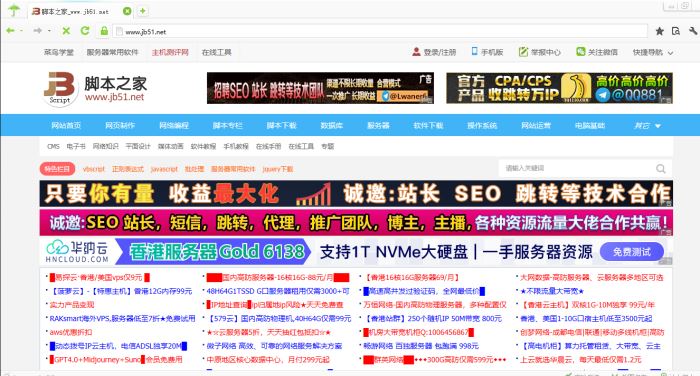The image size is (700, 376).
Task: Click the 官方产品 CPA/CPS banner ad
Action: click(x=559, y=88)
